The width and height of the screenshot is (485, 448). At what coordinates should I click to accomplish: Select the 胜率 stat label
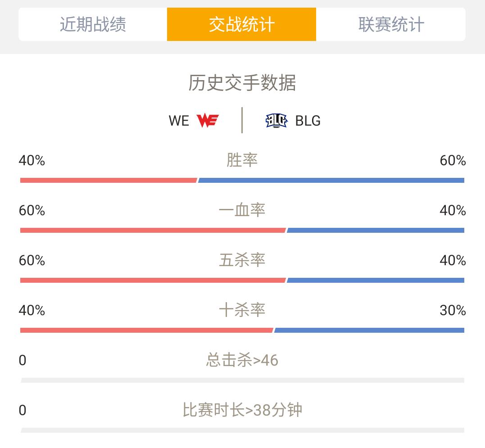[242, 160]
